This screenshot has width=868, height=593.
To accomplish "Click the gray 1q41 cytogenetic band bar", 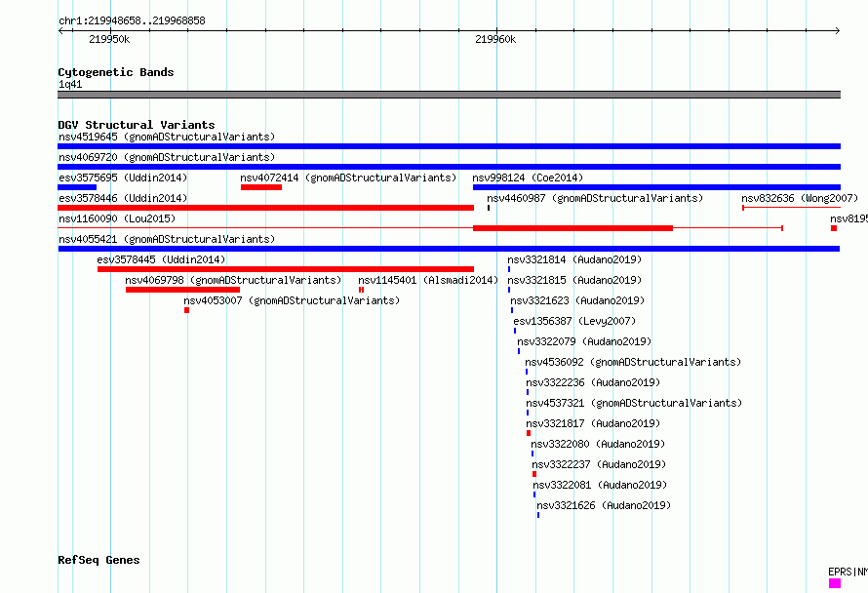I will tap(449, 95).
